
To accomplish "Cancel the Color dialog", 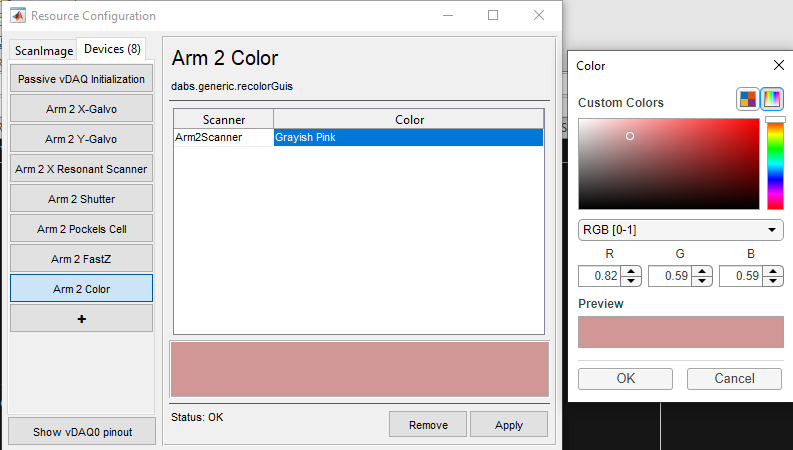I will click(x=734, y=379).
